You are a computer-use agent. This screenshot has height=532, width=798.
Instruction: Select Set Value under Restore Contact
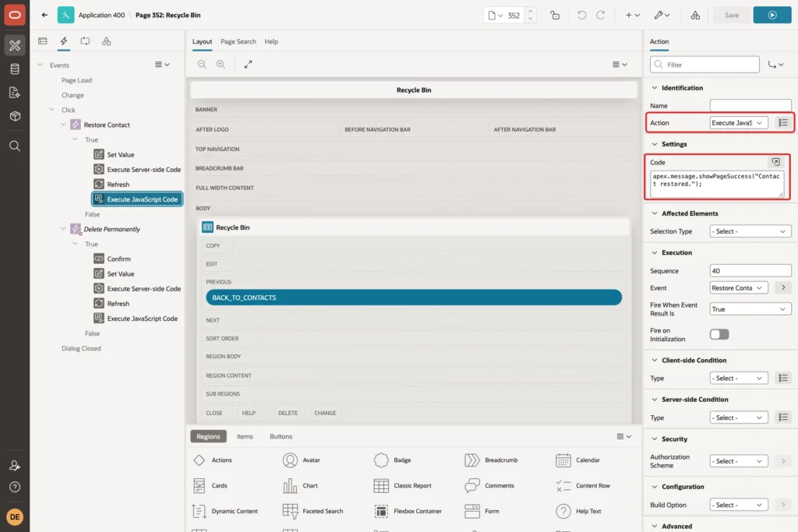click(121, 155)
